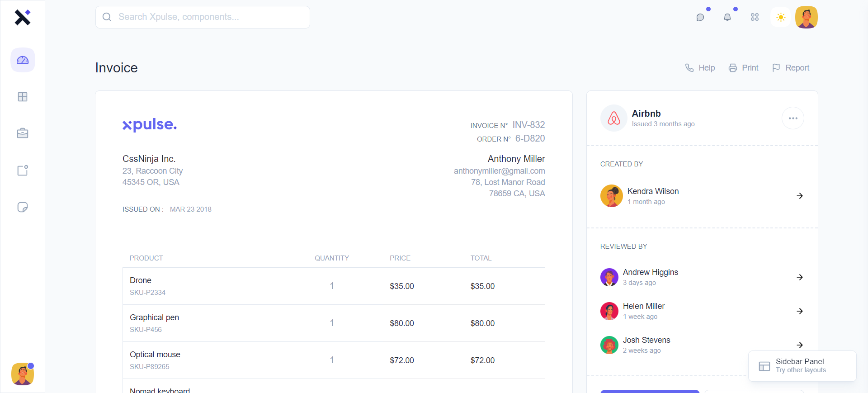Open the briefcase sidebar icon
The image size is (868, 393).
(23, 133)
